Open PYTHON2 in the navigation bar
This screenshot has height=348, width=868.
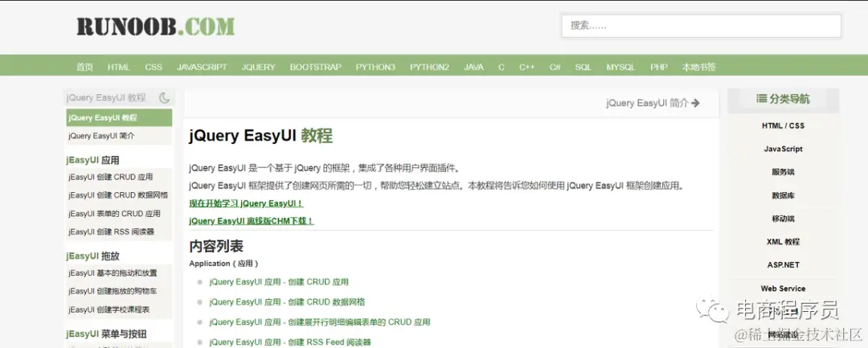[x=429, y=67]
